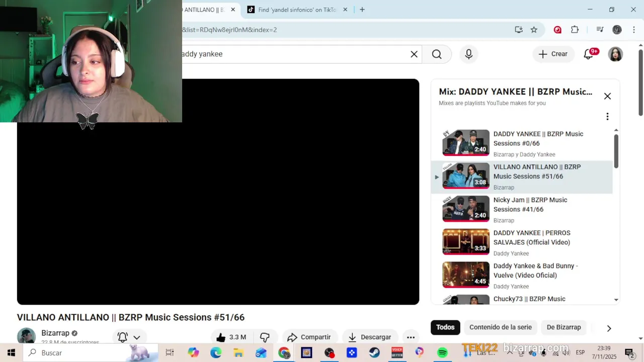Open Chrome media control icon
644x362 pixels.
[x=600, y=30]
